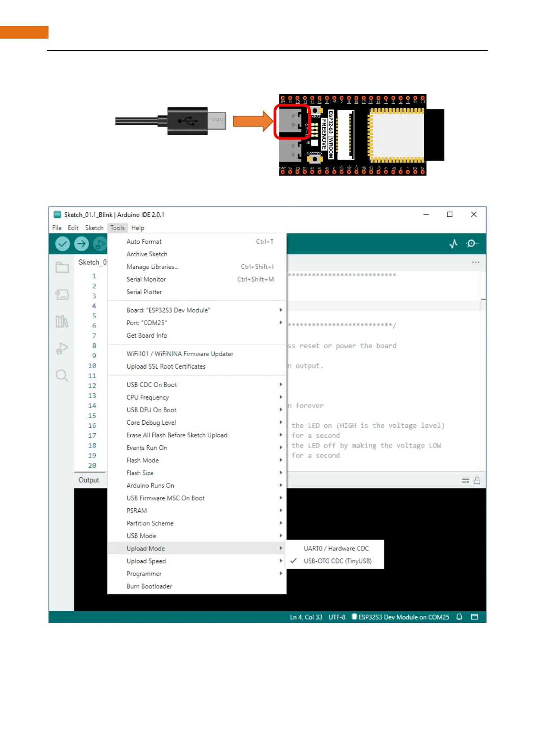Click the Ln 4, Col 33 status entry
The image size is (535, 756).
[x=306, y=617]
